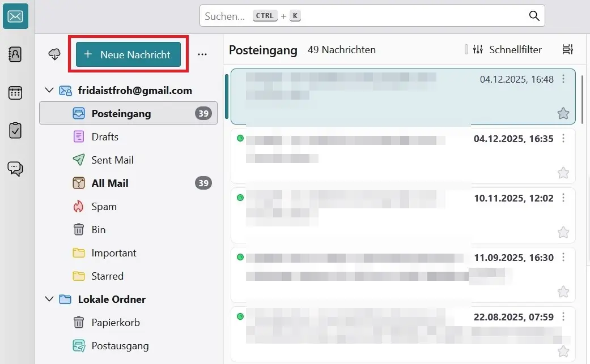Open the account options ellipsis menu
This screenshot has width=590, height=364.
202,54
